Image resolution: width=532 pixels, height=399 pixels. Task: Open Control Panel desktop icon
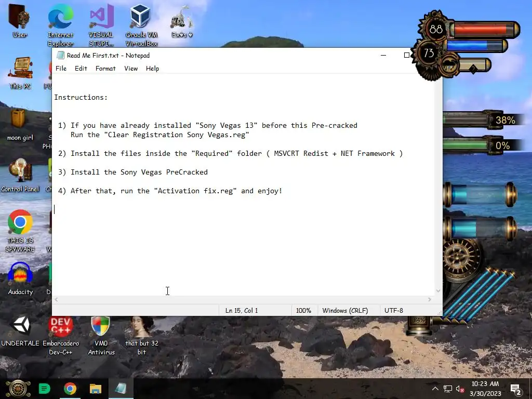pos(20,176)
